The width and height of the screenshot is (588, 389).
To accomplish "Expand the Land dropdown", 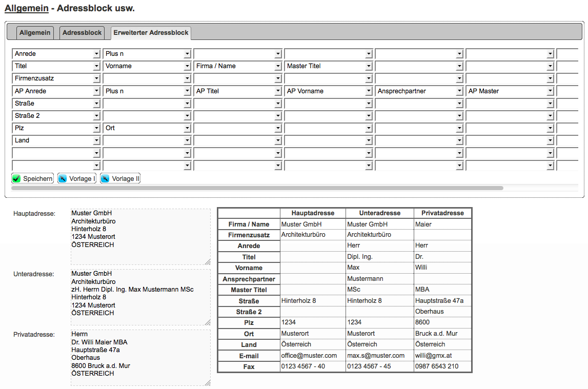I will 56,140.
